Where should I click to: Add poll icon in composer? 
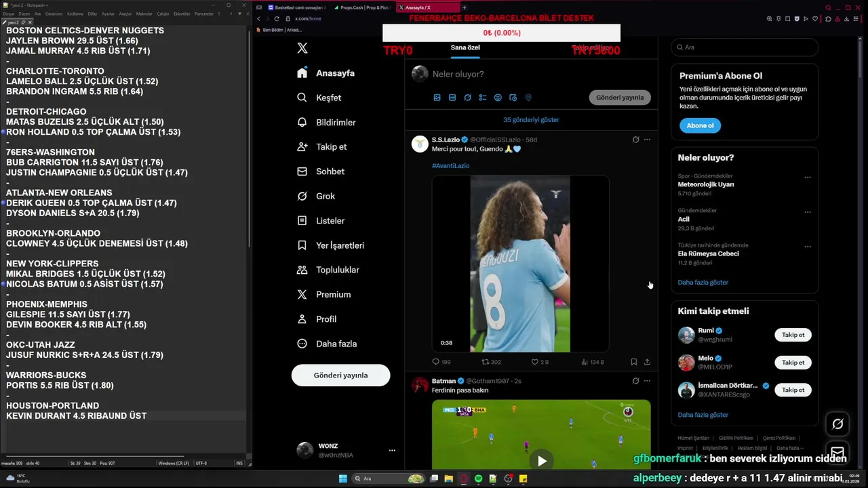pyautogui.click(x=483, y=98)
